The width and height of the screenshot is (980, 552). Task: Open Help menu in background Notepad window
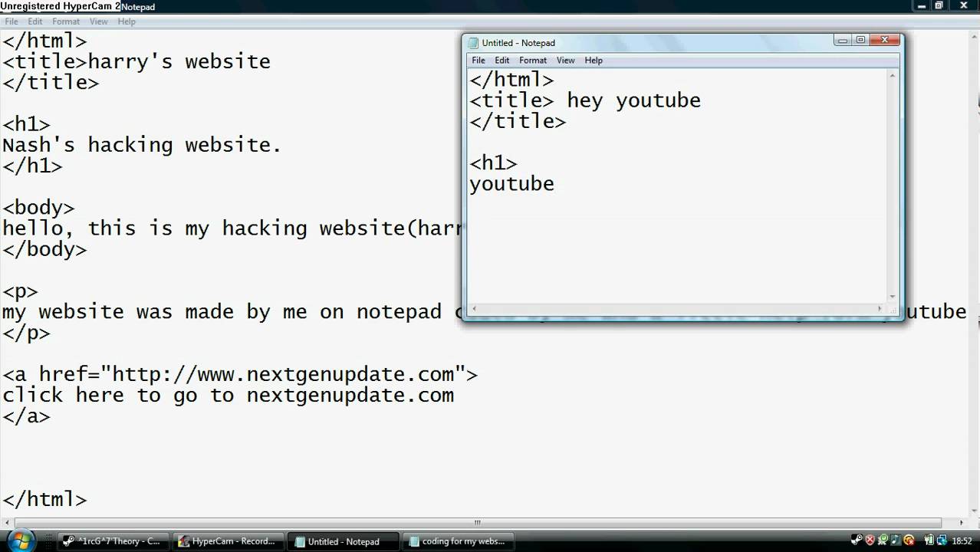pyautogui.click(x=127, y=21)
